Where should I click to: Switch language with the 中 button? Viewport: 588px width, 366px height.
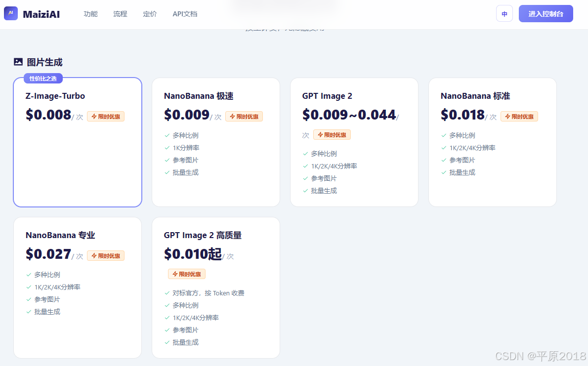point(504,14)
